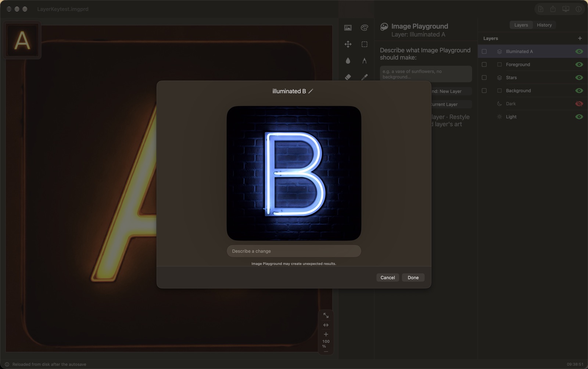Viewport: 588px width, 369px height.
Task: Click the document export icon in title bar
Action: tap(541, 9)
